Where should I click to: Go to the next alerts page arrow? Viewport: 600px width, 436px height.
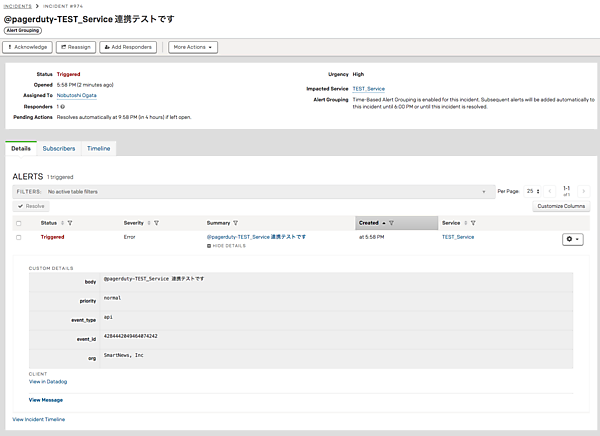click(584, 190)
